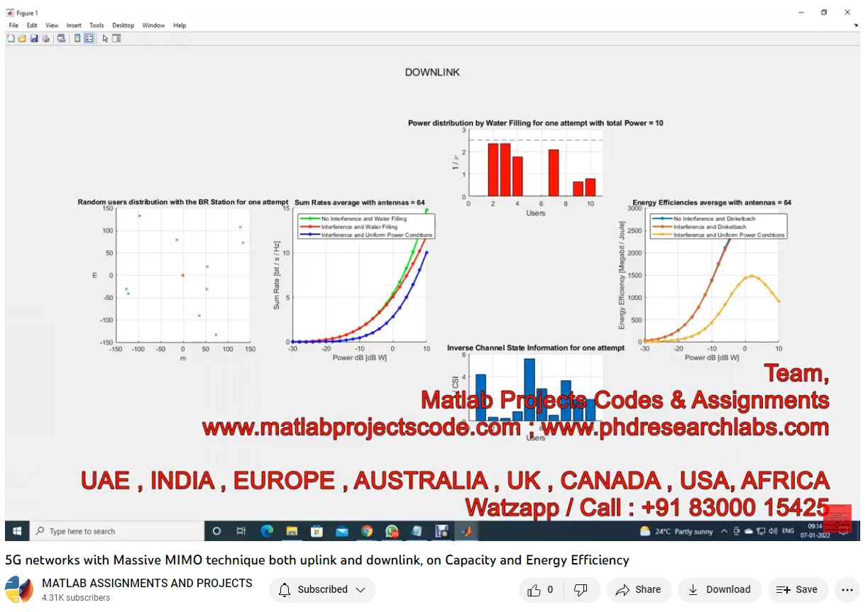868x612 pixels.
Task: Like the video with the thumbs up icon
Action: pos(534,589)
